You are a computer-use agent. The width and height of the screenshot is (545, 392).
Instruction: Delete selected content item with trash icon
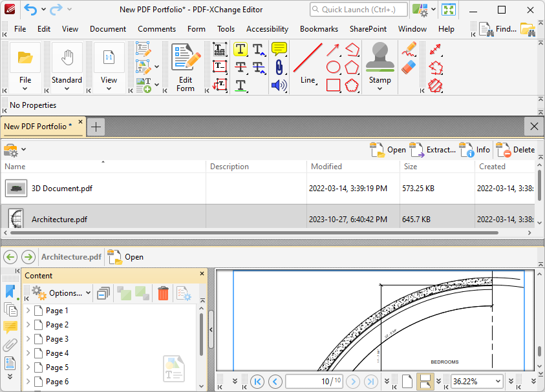coord(163,293)
